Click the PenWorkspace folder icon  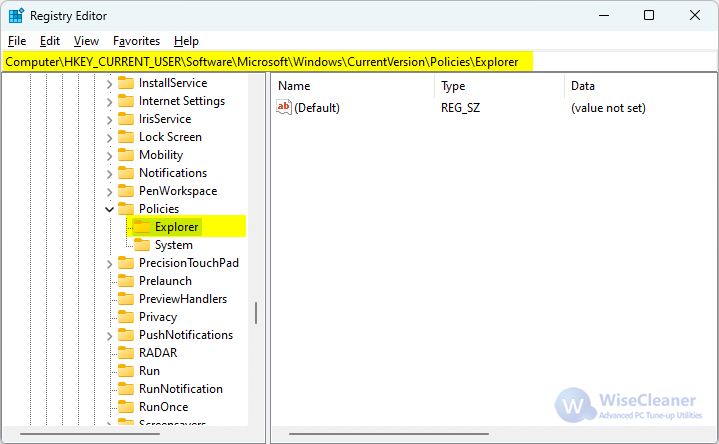coord(126,190)
